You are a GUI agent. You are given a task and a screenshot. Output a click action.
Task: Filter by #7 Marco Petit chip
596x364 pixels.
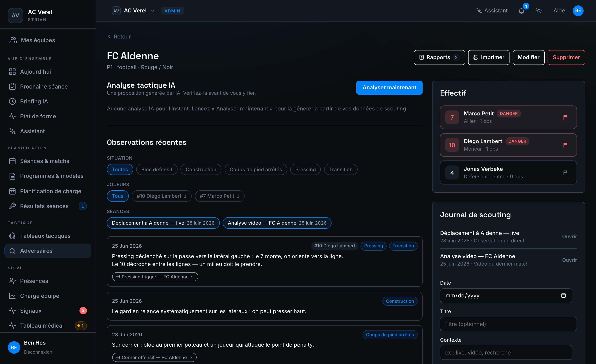219,196
